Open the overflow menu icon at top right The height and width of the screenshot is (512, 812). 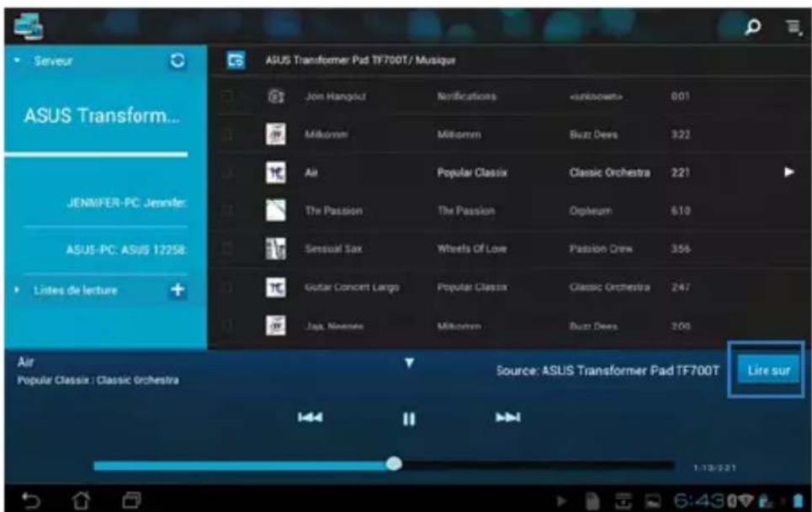(793, 26)
